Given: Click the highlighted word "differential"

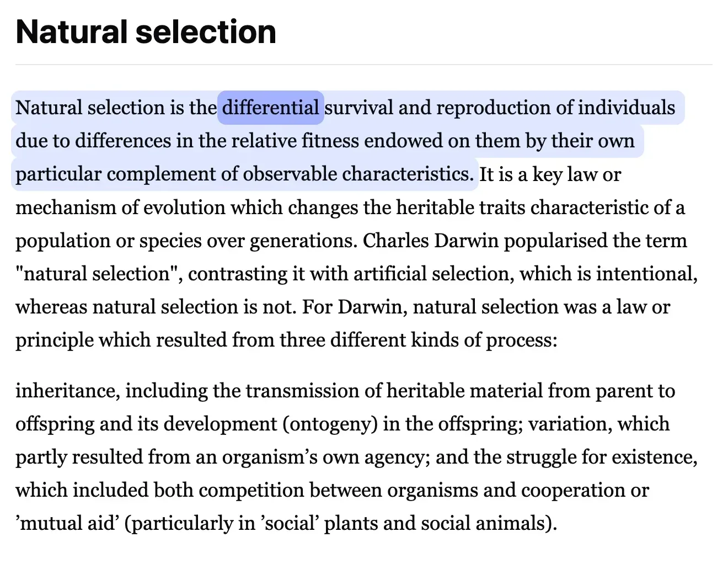Looking at the screenshot, I should 271,107.
